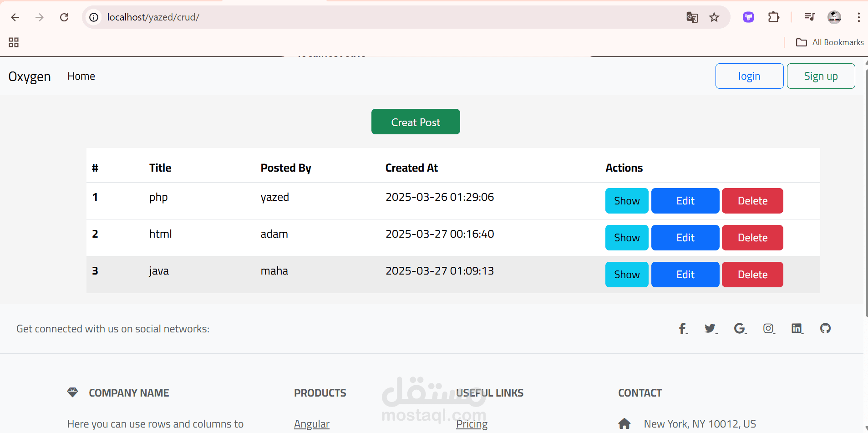The width and height of the screenshot is (868, 433).
Task: Edit the html post
Action: pyautogui.click(x=685, y=238)
